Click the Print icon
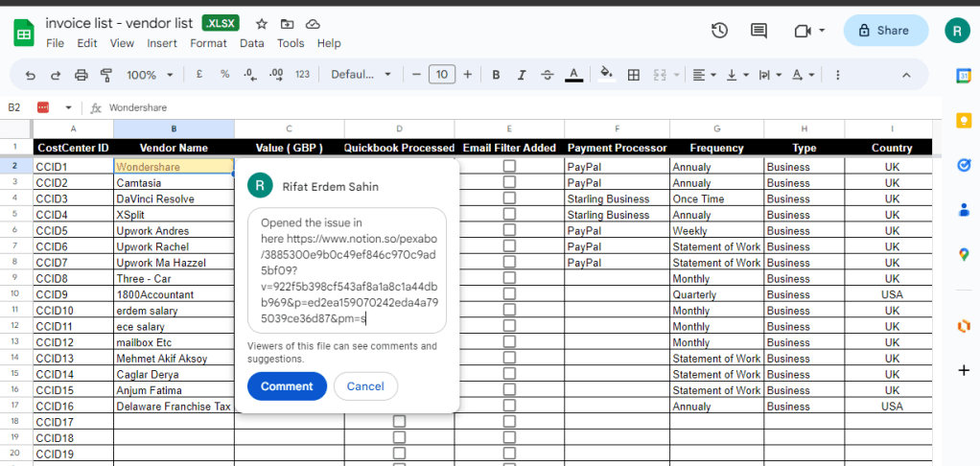This screenshot has width=980, height=466. [82, 75]
